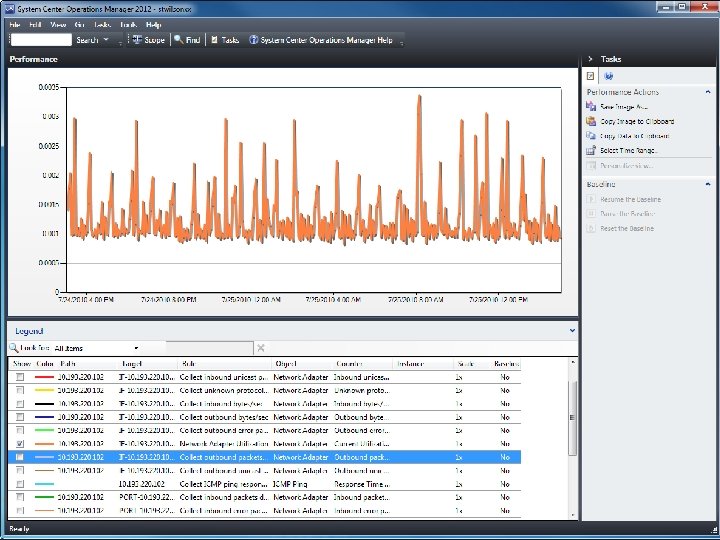
Task: Select the actions tab icon in Tasks pane
Action: click(x=591, y=76)
